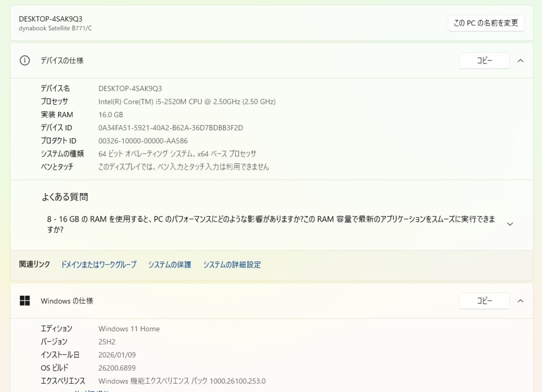Click the Intel Core i5-2520M processor text
The height and width of the screenshot is (392, 542).
tap(187, 102)
